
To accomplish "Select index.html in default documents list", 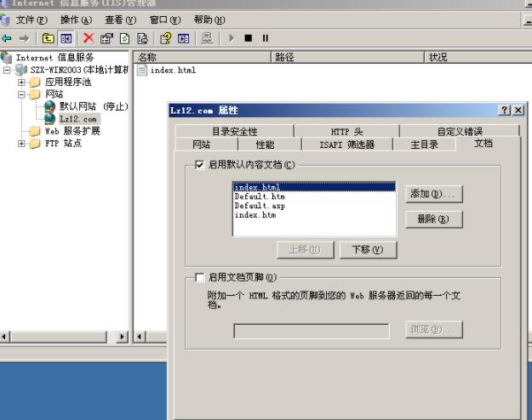I will point(314,187).
